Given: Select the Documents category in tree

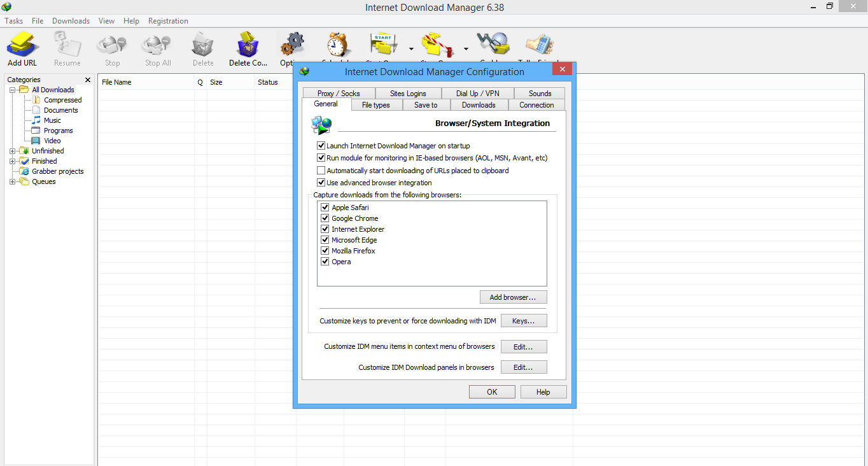Looking at the screenshot, I should [60, 110].
